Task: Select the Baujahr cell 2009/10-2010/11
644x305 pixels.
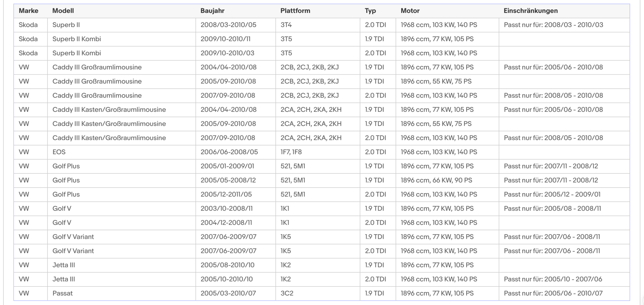Action: [x=236, y=39]
